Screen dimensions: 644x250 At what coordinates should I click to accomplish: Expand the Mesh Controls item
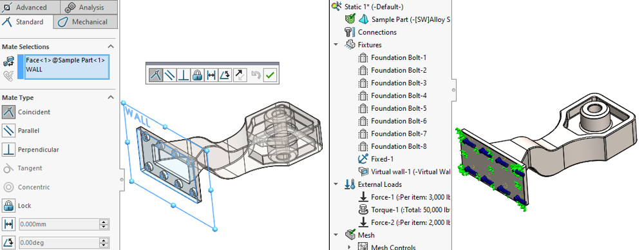pyautogui.click(x=350, y=247)
